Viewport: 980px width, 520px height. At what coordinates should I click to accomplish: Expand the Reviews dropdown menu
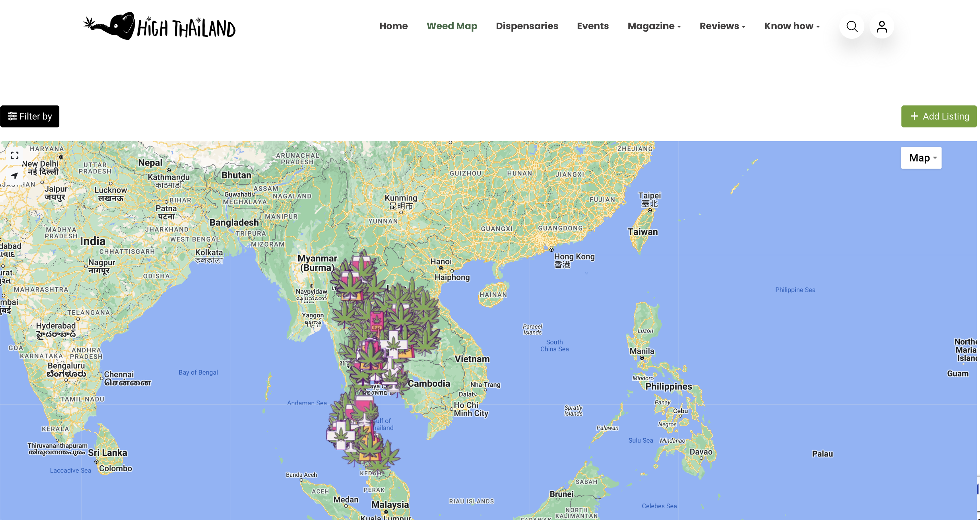(722, 26)
